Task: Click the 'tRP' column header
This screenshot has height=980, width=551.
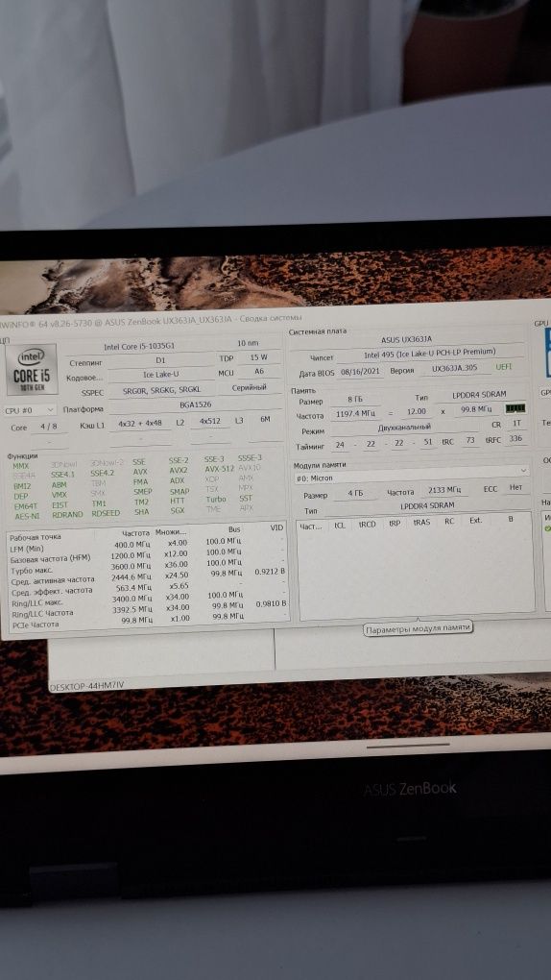Action: [395, 523]
